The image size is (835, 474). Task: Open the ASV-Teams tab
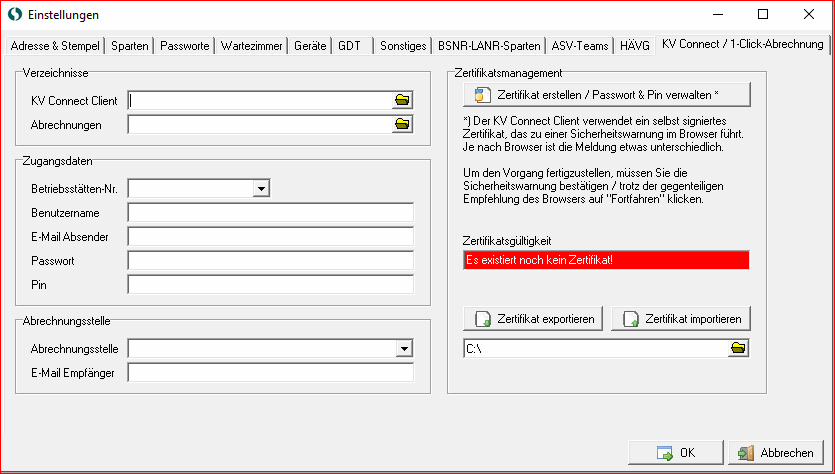(580, 46)
